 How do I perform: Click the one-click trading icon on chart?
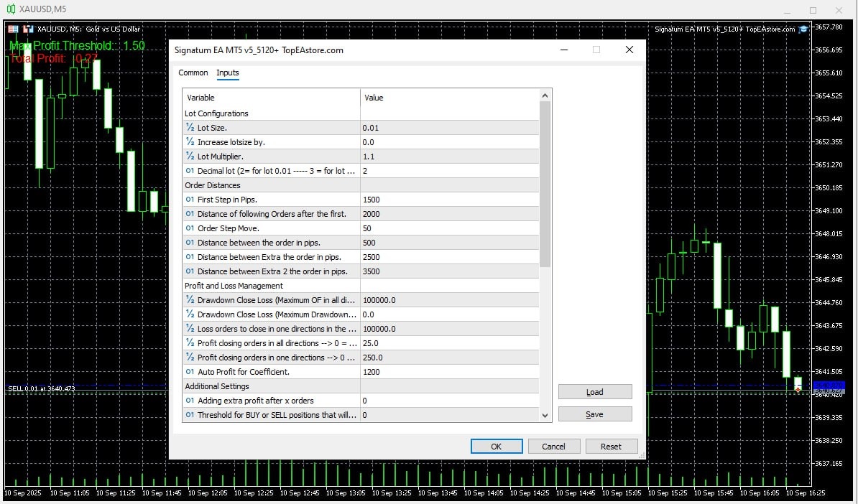(x=28, y=29)
